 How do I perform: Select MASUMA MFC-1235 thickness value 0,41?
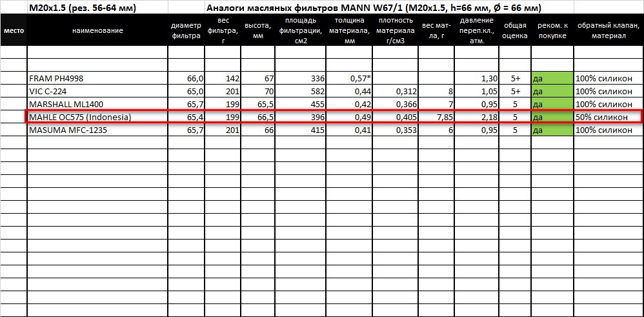coord(350,130)
